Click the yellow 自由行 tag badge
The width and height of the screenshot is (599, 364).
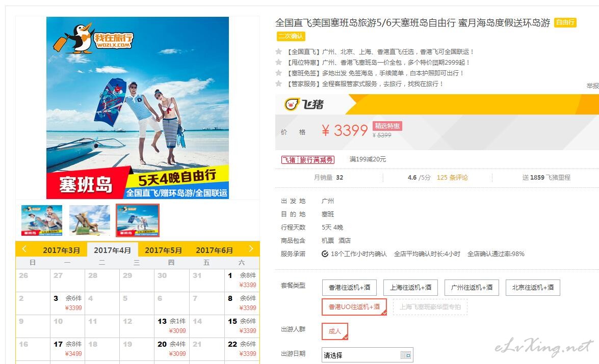tap(565, 22)
